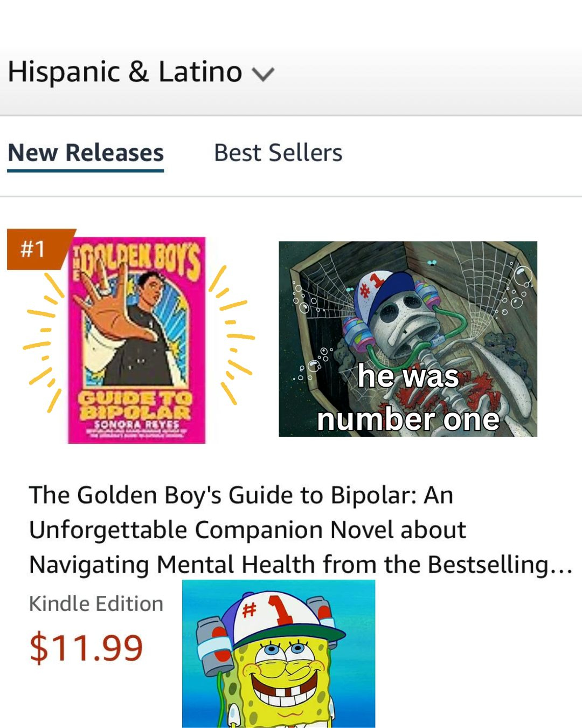The height and width of the screenshot is (728, 582).
Task: Click the yellow sparkle lines left of cover
Action: [x=43, y=340]
